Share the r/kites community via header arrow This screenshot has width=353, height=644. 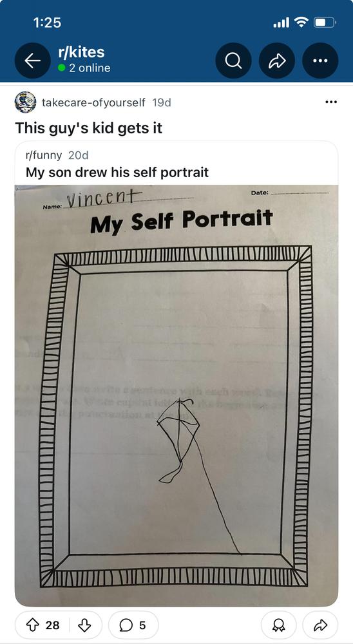point(277,61)
